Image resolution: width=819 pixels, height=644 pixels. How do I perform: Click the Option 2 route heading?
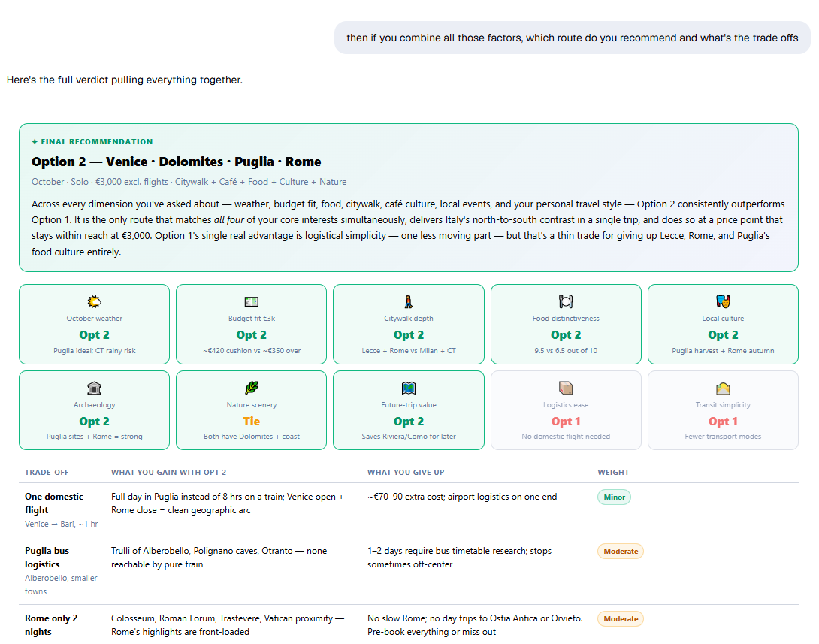point(176,162)
